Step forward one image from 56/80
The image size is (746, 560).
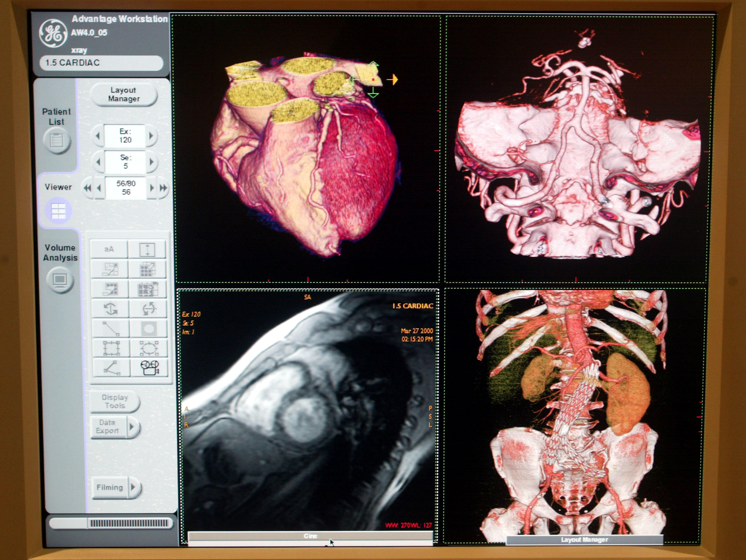click(x=152, y=188)
